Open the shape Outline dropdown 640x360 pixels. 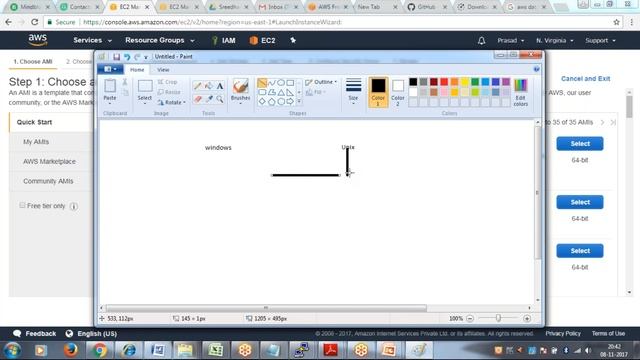click(x=321, y=82)
